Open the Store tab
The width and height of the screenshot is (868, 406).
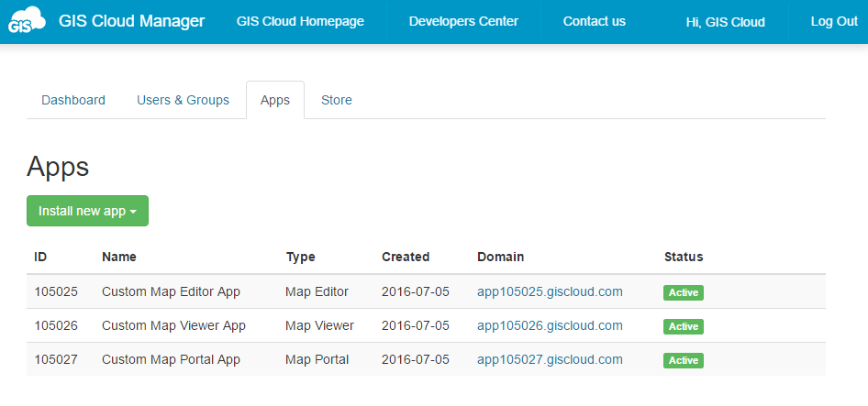pyautogui.click(x=337, y=100)
